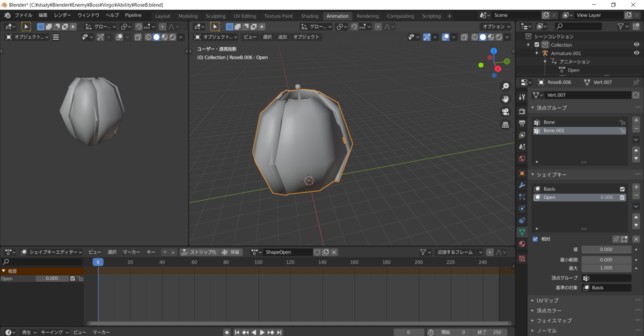Collapse the シェイプキー panel

[x=533, y=174]
